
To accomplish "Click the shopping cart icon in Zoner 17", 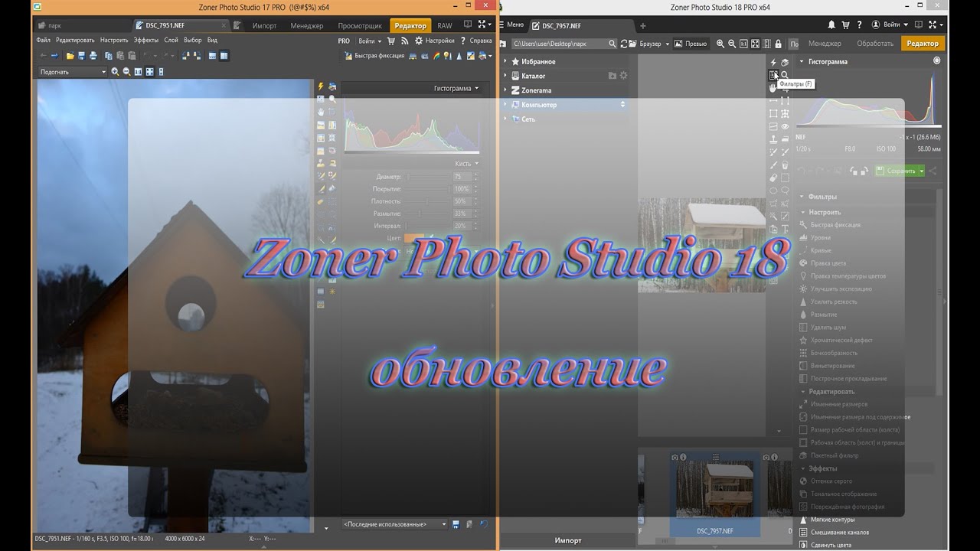I will 391,41.
